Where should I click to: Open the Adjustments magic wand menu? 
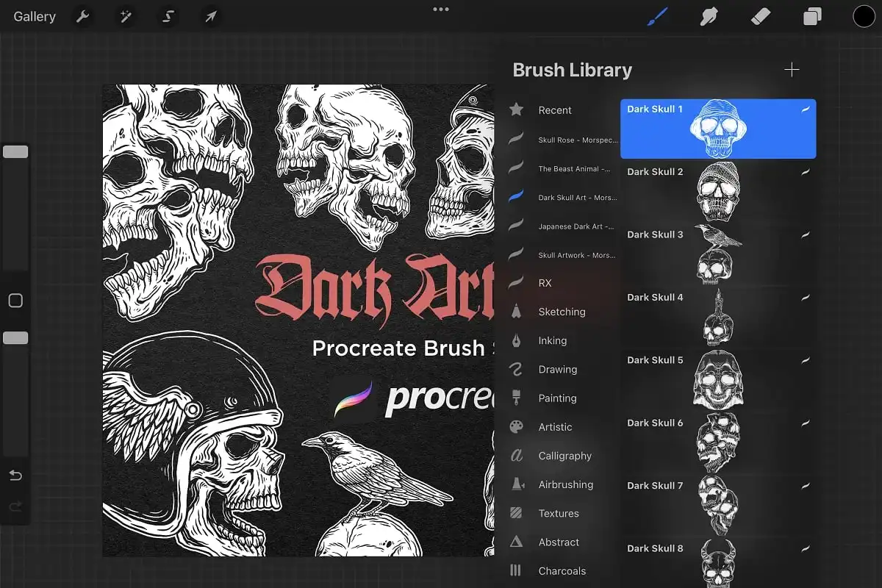tap(126, 16)
